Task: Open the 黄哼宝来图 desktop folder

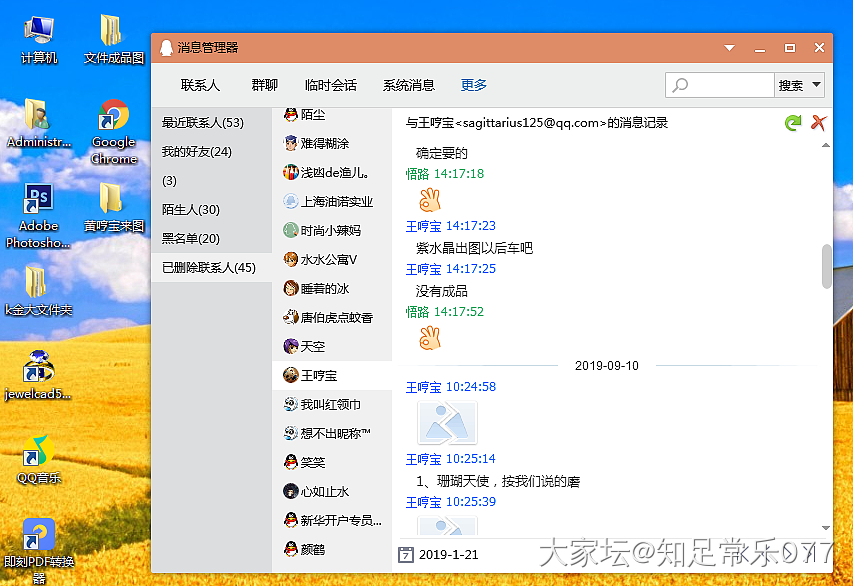Action: [113, 207]
